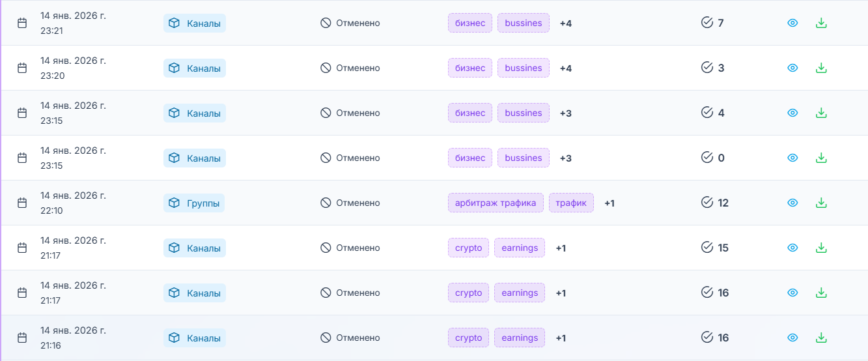View the 23:21 entry via eye icon
868x361 pixels.
(x=792, y=23)
